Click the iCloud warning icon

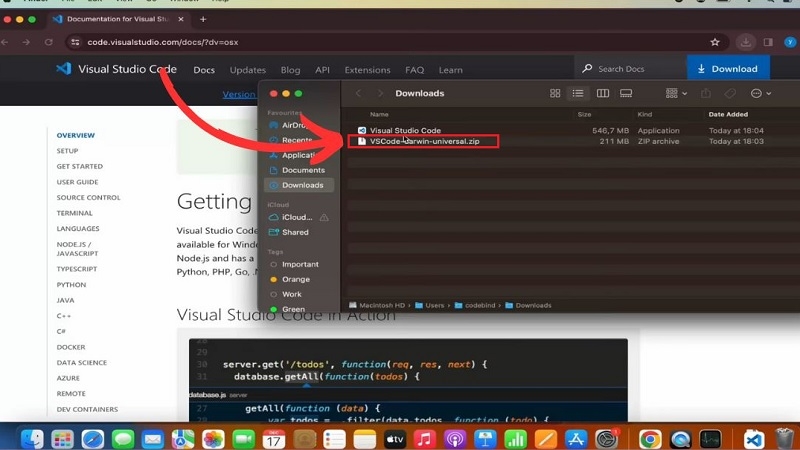pyautogui.click(x=324, y=217)
